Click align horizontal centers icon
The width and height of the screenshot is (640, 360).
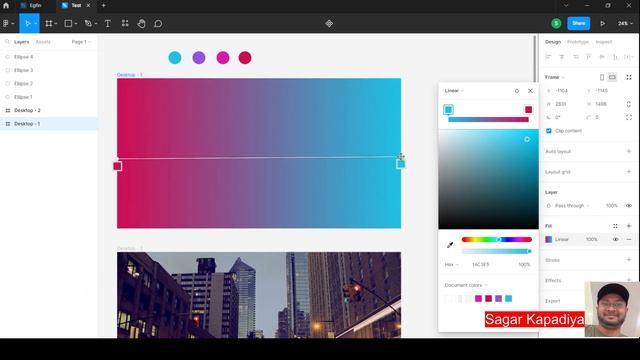tap(562, 57)
